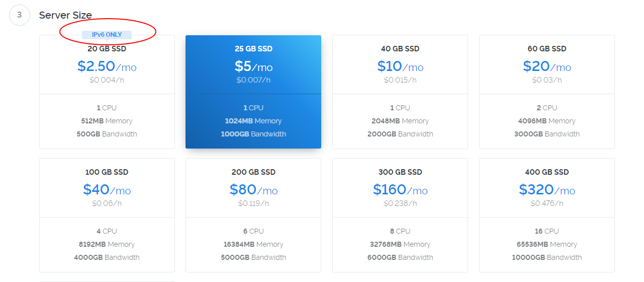Screen dimensions: 644x282
Task: Click the 2000GB Bandwidth line
Action: (400, 134)
